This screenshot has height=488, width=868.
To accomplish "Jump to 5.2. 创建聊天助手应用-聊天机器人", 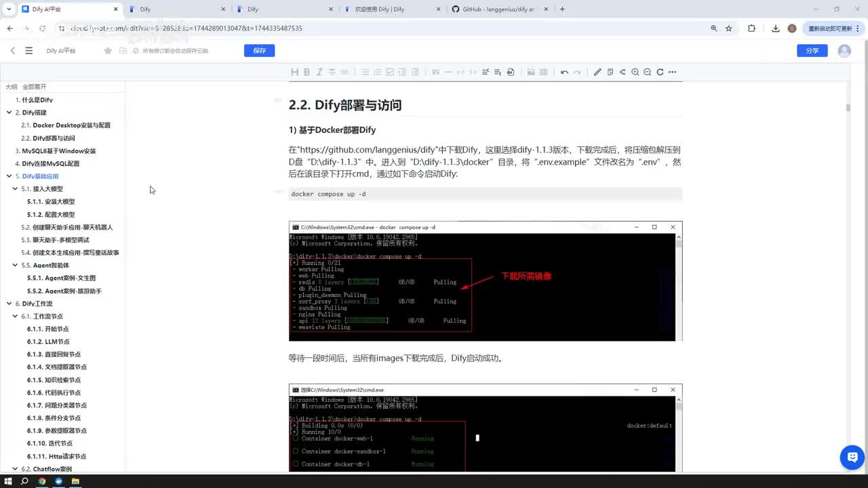I will point(67,227).
